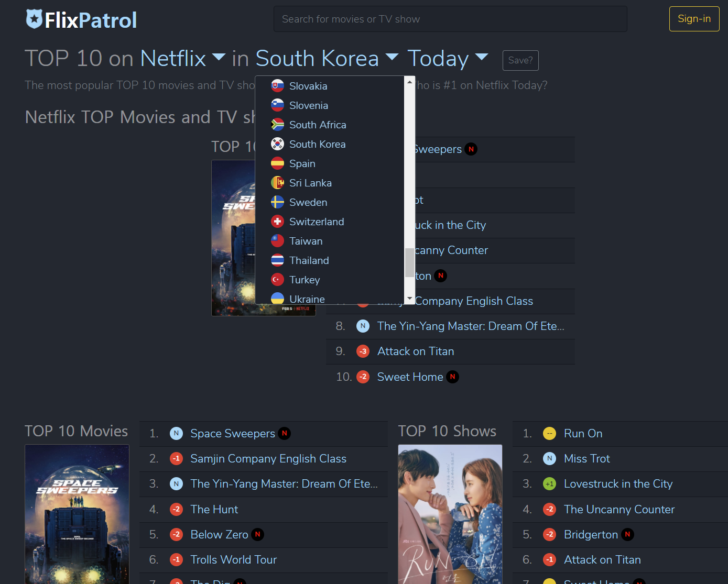The image size is (728, 584).
Task: Click the Thailand flag icon
Action: point(277,260)
